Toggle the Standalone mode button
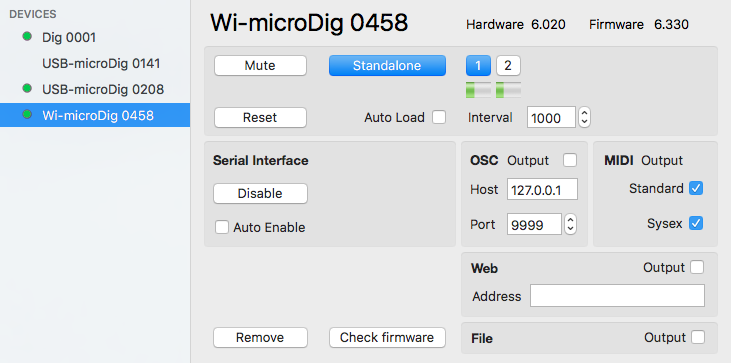The image size is (731, 363). 387,66
